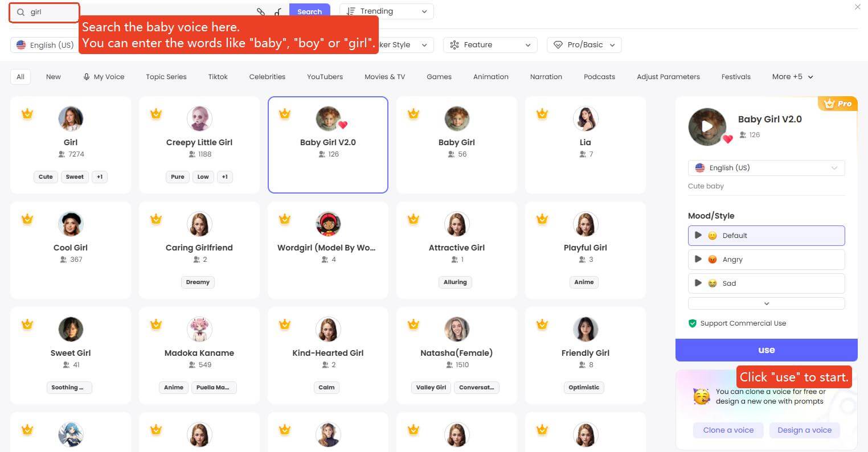The width and height of the screenshot is (868, 452).
Task: Select the Creepy Little Girl avatar
Action: 199,118
